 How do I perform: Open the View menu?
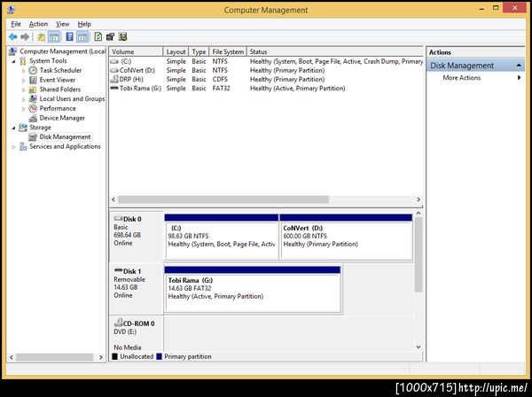(62, 24)
